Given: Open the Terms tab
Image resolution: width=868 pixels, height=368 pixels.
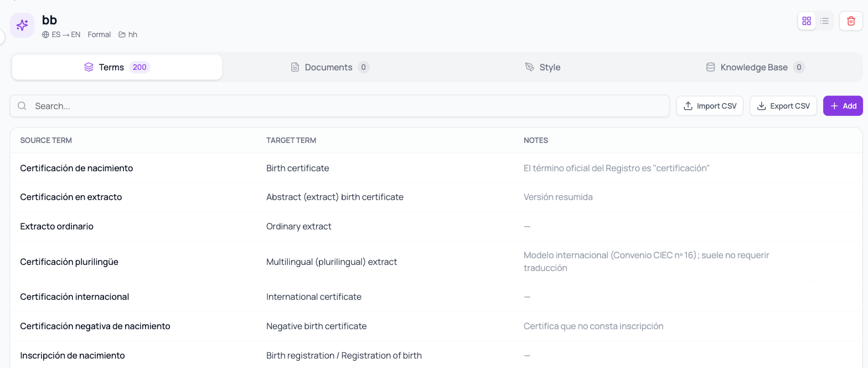Looking at the screenshot, I should click(x=117, y=67).
